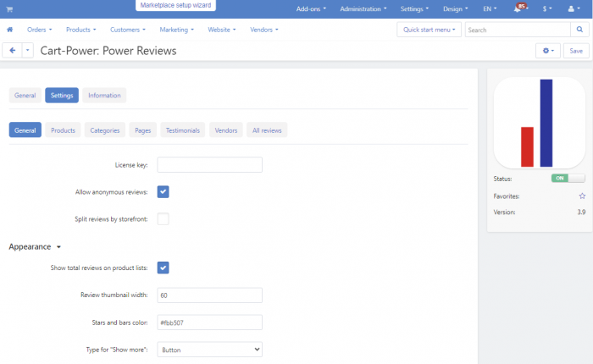Open the Marketing menu

176,30
